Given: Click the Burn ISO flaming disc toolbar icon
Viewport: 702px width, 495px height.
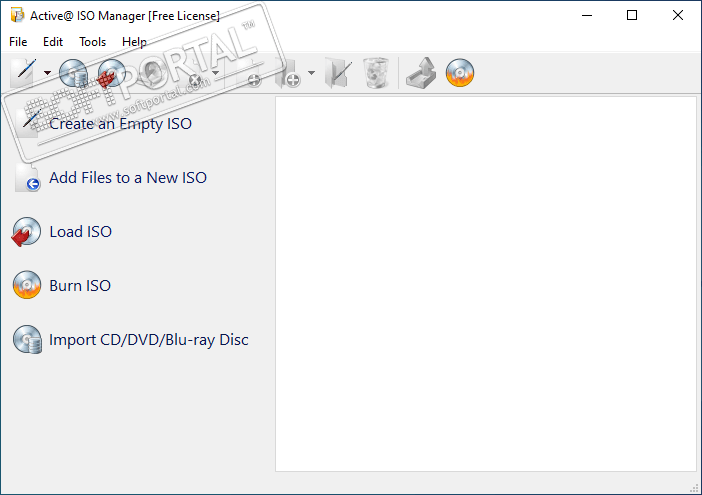Looking at the screenshot, I should 460,73.
